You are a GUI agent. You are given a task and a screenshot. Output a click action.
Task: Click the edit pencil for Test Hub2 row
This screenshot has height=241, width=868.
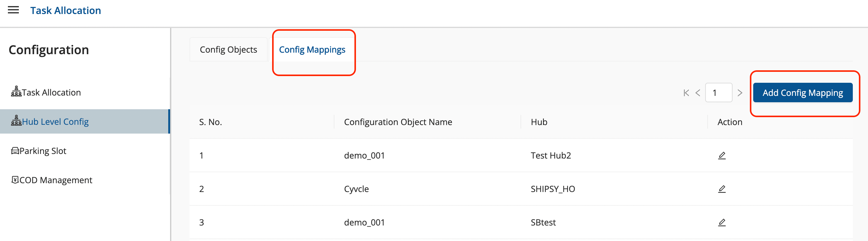[721, 155]
